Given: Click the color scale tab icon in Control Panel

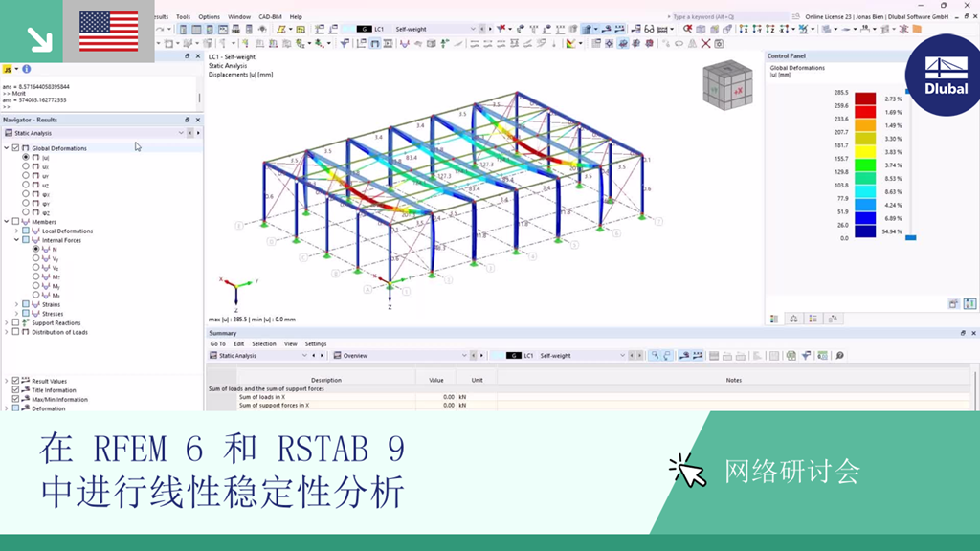Looking at the screenshot, I should (773, 319).
